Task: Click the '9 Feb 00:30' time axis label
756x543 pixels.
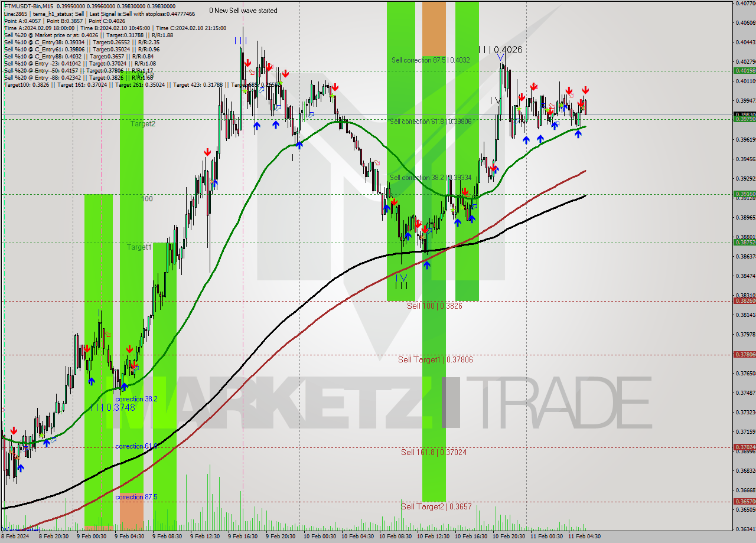Action: pyautogui.click(x=93, y=537)
